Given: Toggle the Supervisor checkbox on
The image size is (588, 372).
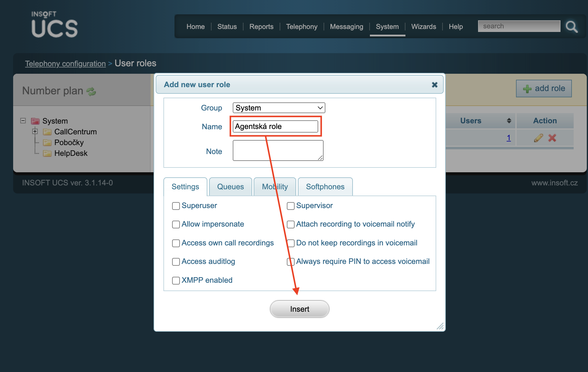Looking at the screenshot, I should (x=290, y=205).
